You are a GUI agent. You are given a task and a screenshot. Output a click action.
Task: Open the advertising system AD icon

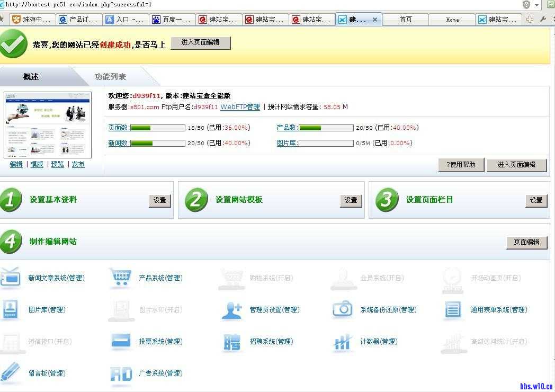coord(121,373)
